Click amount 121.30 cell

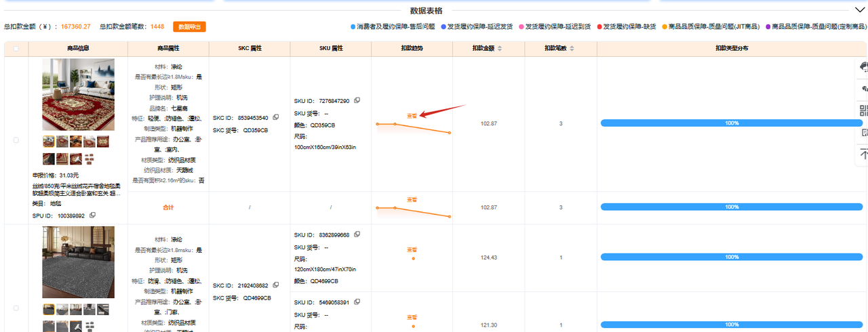[x=488, y=325]
